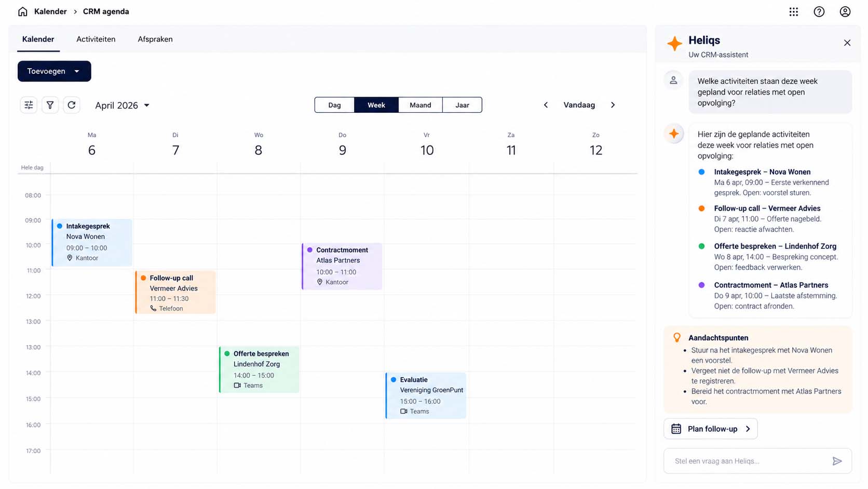This screenshot has width=868, height=489.
Task: Jump to Vandaag
Action: [579, 105]
